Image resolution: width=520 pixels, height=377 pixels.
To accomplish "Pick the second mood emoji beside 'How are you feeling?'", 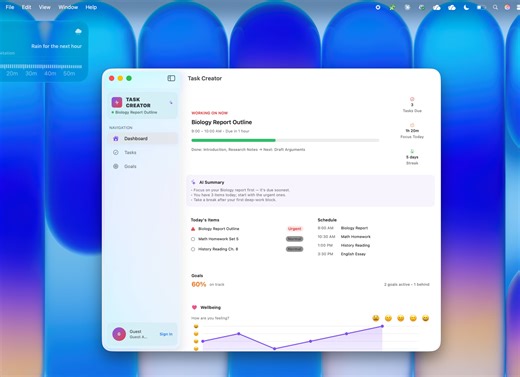I will 388,318.
